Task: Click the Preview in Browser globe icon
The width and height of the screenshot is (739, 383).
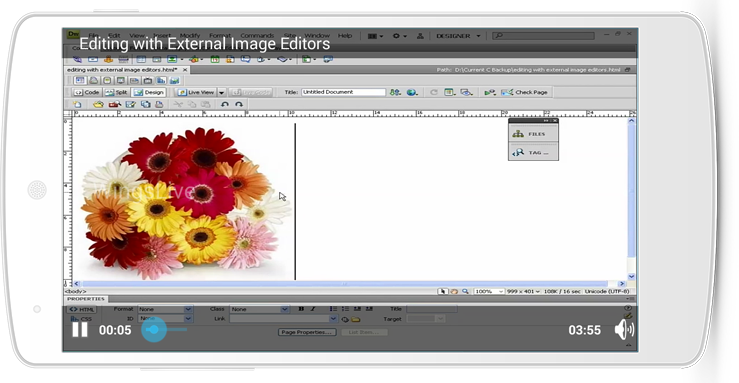Action: (412, 92)
